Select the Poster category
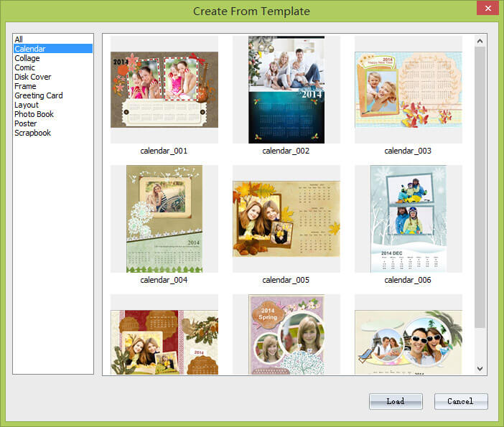504x427 pixels. click(53, 123)
